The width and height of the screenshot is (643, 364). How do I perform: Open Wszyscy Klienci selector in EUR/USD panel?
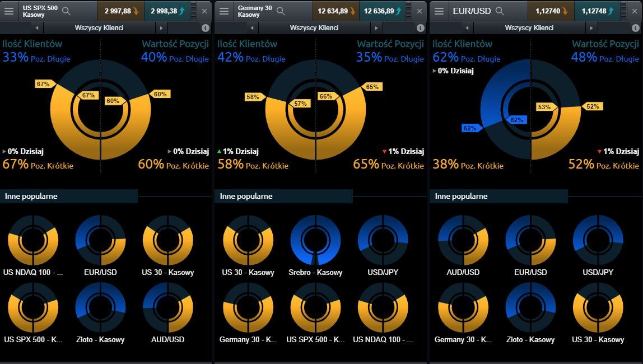529,27
